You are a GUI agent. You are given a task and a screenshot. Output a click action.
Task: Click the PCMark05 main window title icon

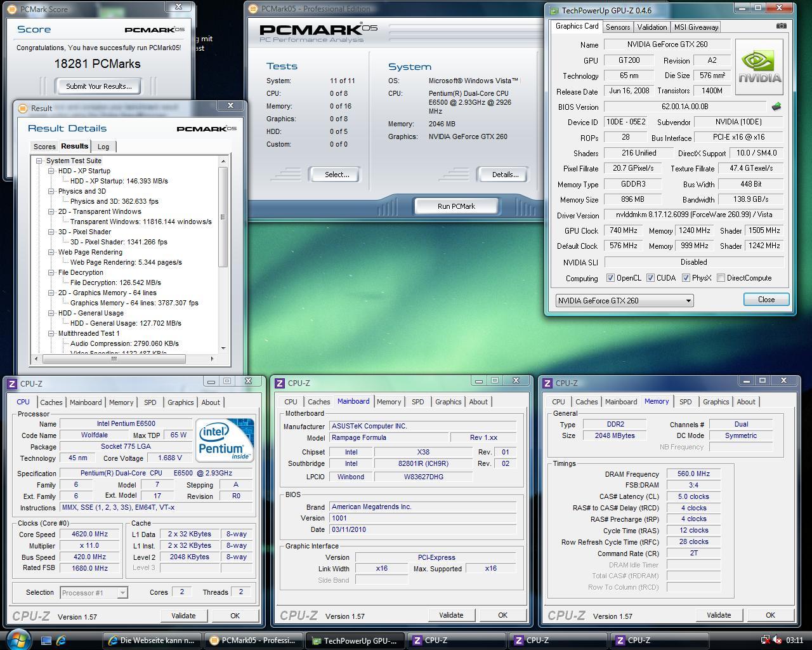click(x=253, y=9)
